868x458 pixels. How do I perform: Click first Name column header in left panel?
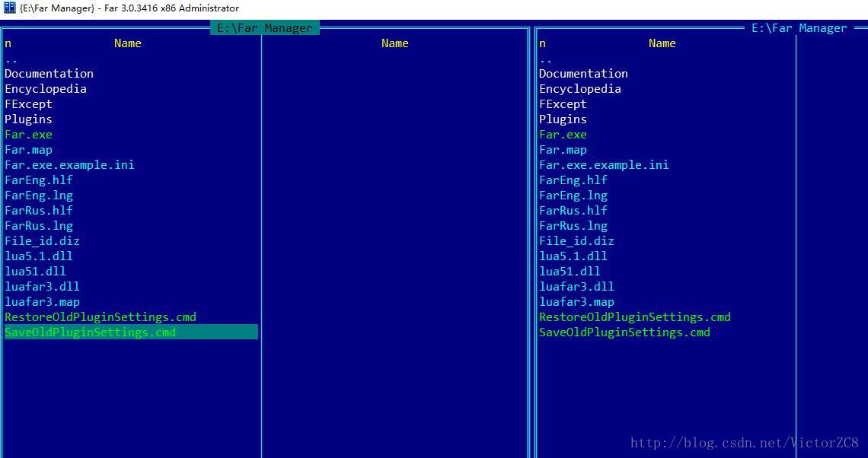click(128, 43)
